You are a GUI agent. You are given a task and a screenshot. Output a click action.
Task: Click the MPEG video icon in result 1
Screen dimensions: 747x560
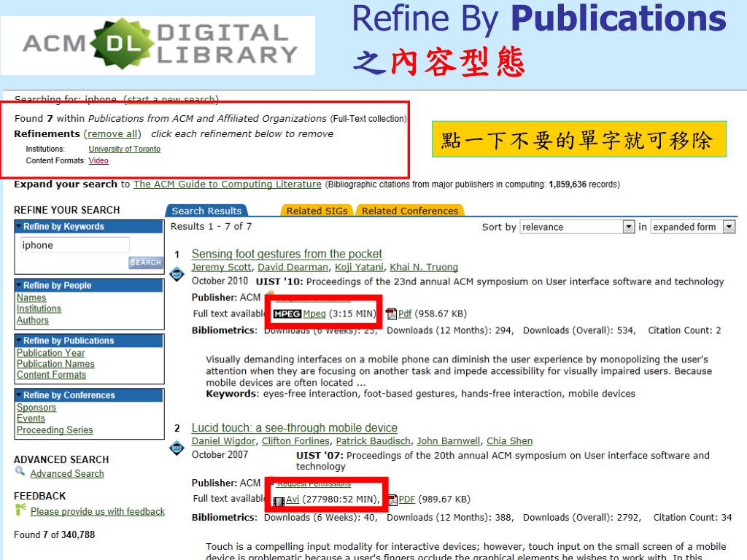click(x=287, y=314)
